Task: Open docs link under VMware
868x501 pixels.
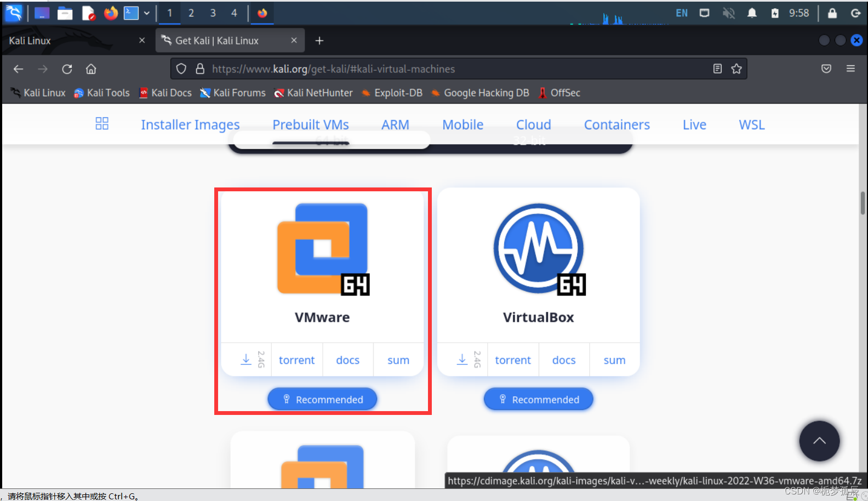Action: tap(347, 360)
